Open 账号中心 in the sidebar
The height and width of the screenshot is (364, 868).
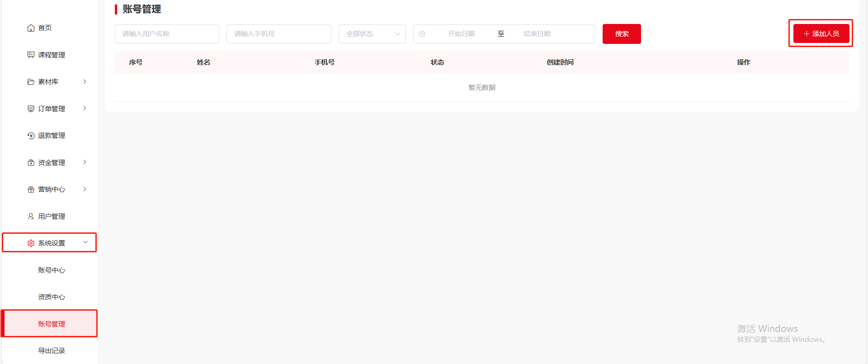coord(52,270)
